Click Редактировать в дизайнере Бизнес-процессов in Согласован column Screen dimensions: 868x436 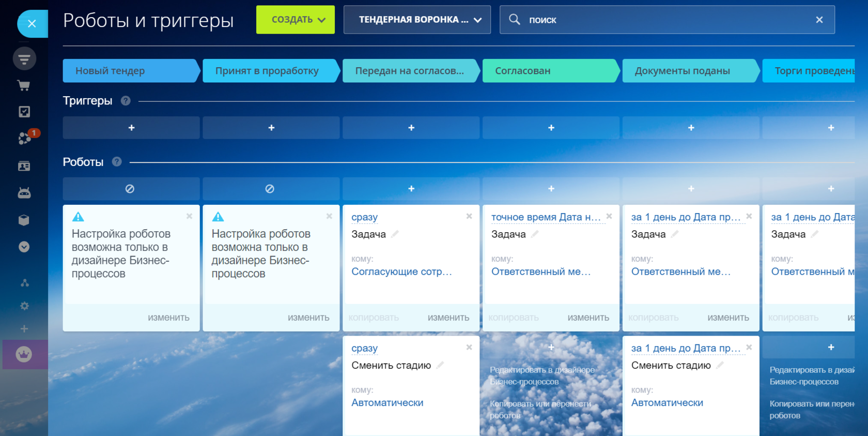click(x=542, y=376)
